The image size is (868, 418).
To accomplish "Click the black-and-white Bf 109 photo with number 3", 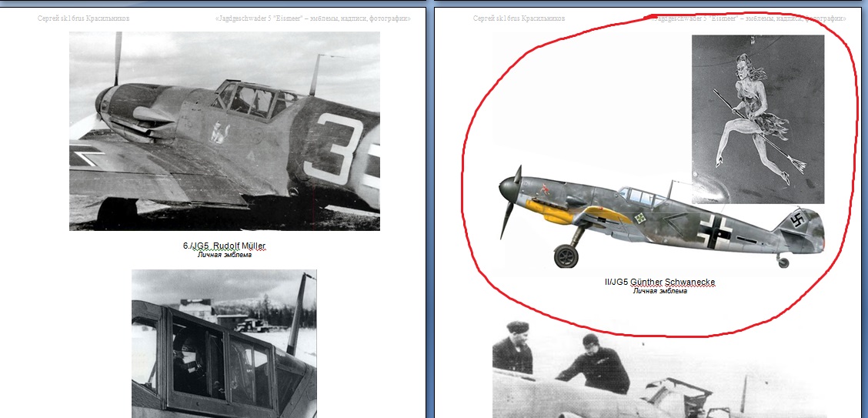I will [x=223, y=131].
